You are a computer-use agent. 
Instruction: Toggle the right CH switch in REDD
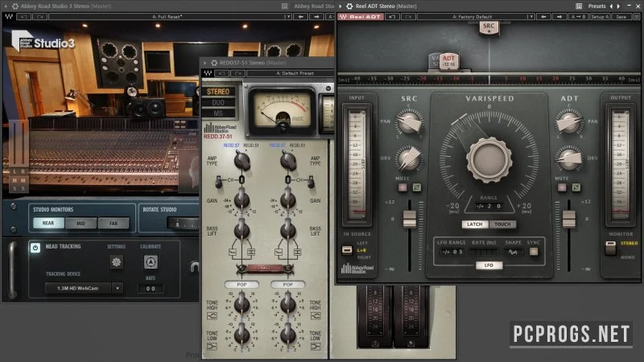(311, 181)
